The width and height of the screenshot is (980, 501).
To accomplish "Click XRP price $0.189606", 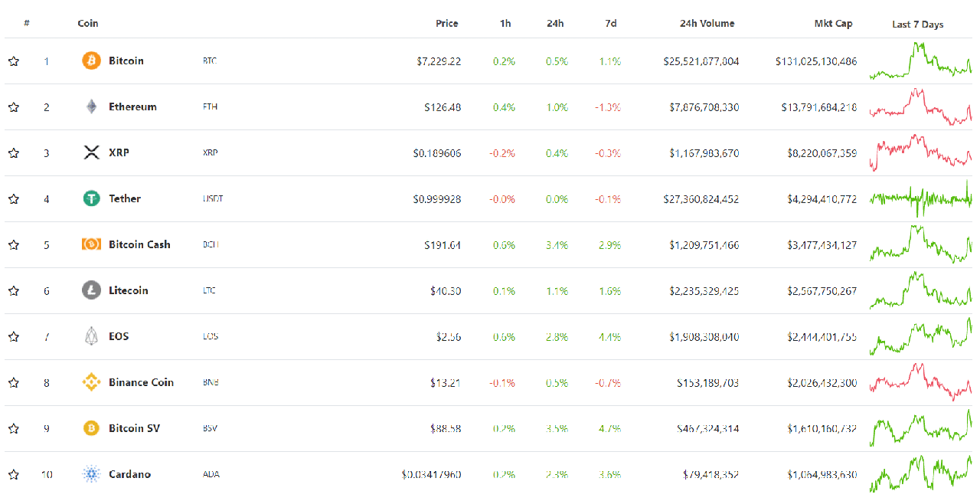I will [x=437, y=153].
